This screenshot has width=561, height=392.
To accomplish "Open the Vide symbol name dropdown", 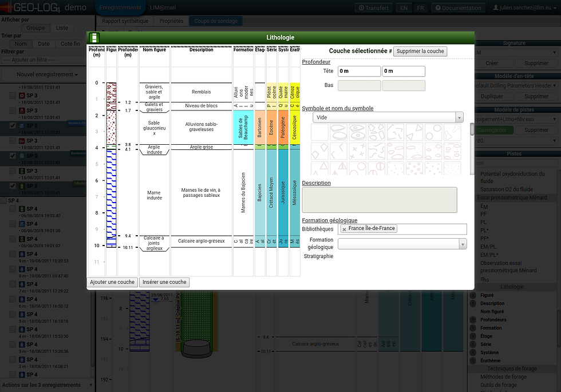I will (x=388, y=117).
